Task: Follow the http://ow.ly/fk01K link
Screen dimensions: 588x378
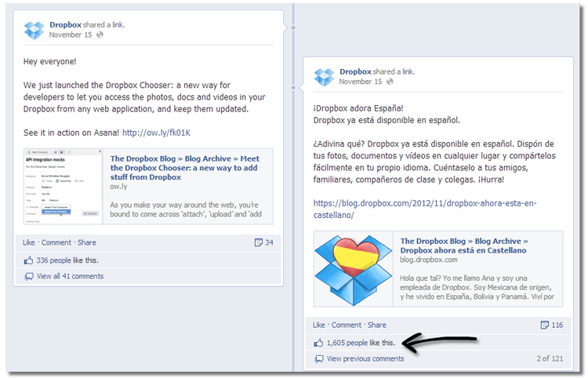Action: [156, 133]
